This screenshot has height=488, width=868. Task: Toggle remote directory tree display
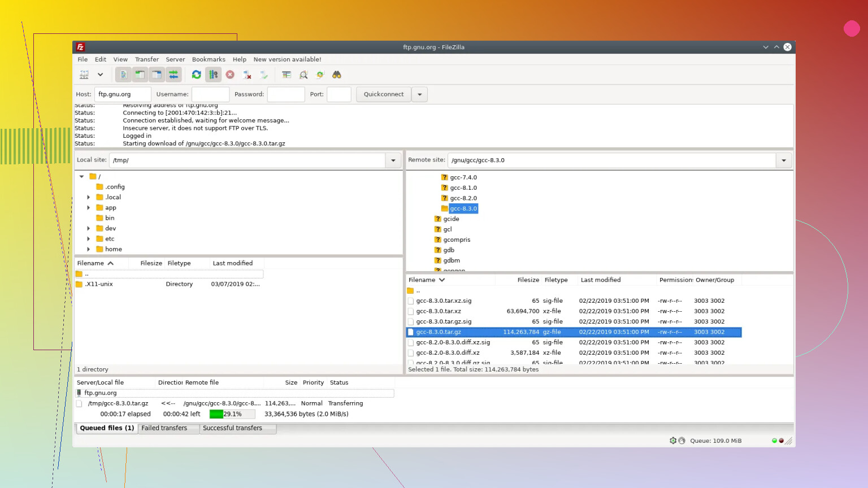[x=157, y=75]
